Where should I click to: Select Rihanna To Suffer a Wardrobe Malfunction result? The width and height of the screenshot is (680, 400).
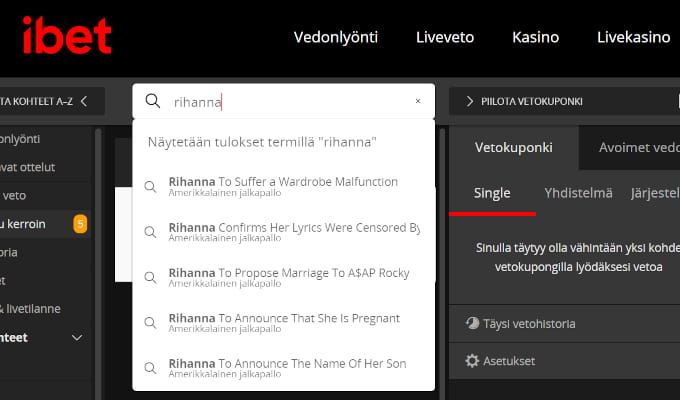(x=284, y=187)
